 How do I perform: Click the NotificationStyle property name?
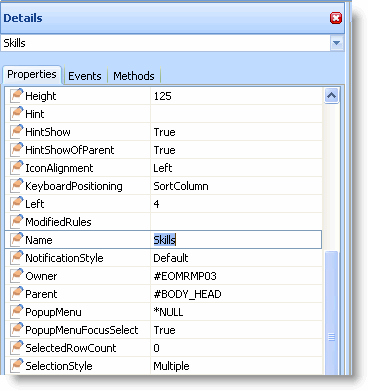tap(64, 258)
